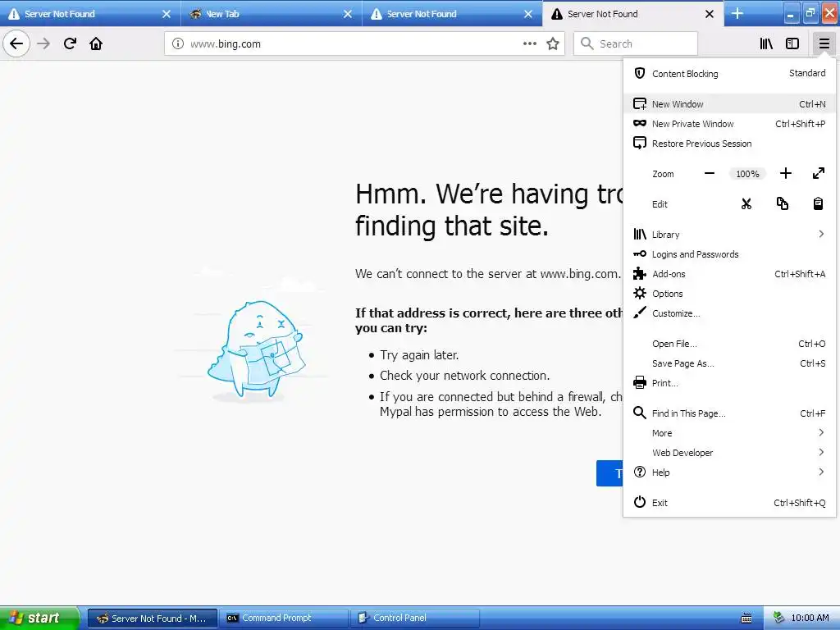Increase zoom with the plus button
The height and width of the screenshot is (630, 840).
point(785,174)
